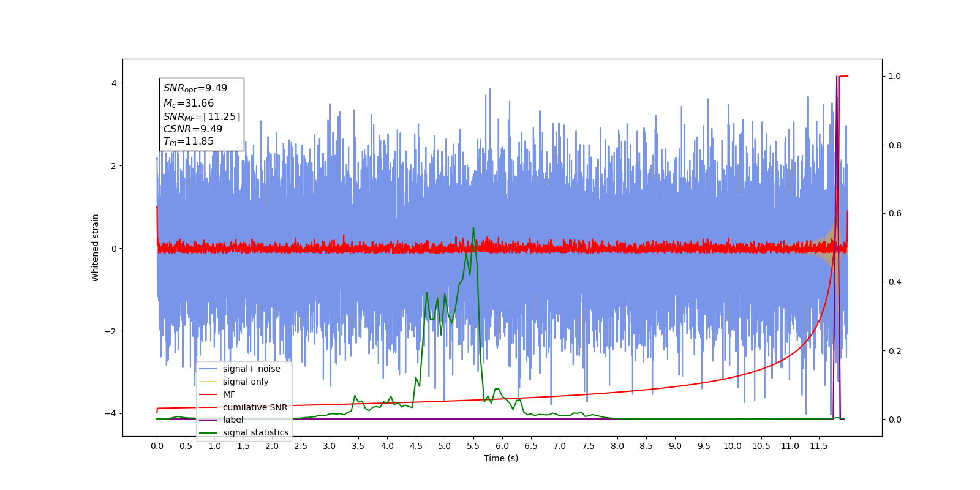Click the 'Whitened strain' y-axis label

pyautogui.click(x=95, y=247)
